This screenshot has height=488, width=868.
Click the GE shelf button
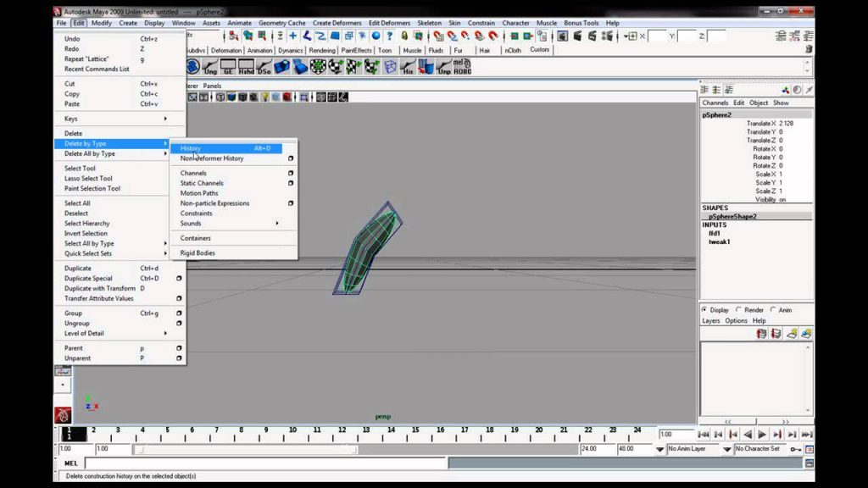point(228,67)
